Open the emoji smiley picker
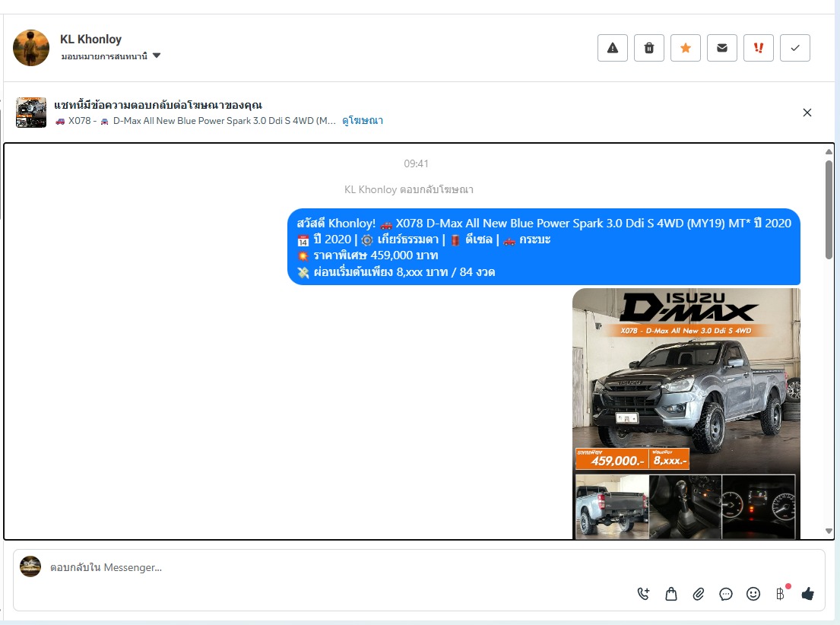 tap(753, 594)
